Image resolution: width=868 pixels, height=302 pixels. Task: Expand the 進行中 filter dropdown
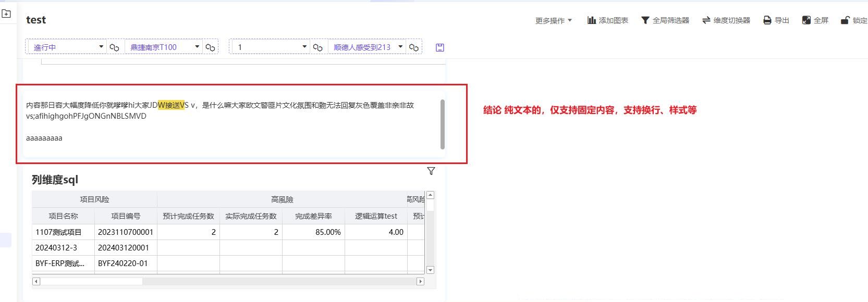67,47
